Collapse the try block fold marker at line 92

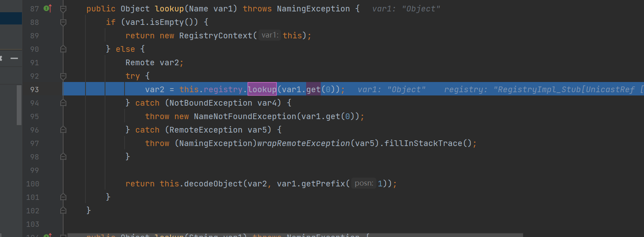(63, 76)
